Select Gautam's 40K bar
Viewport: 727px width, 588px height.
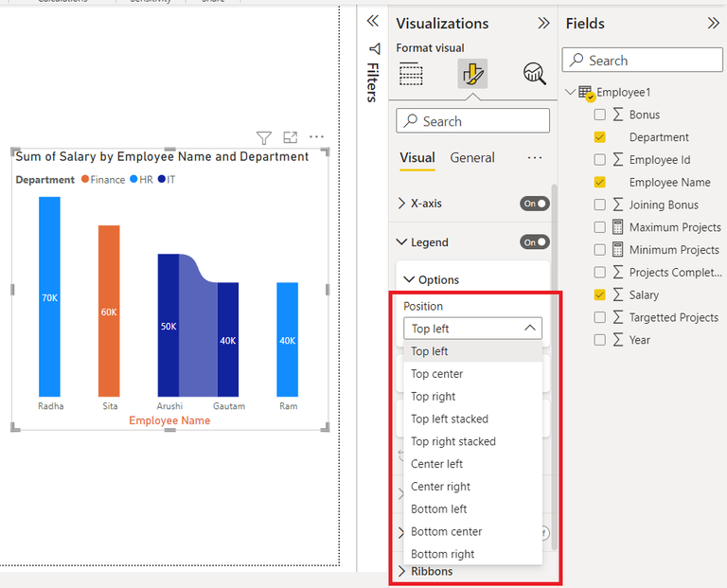(228, 339)
